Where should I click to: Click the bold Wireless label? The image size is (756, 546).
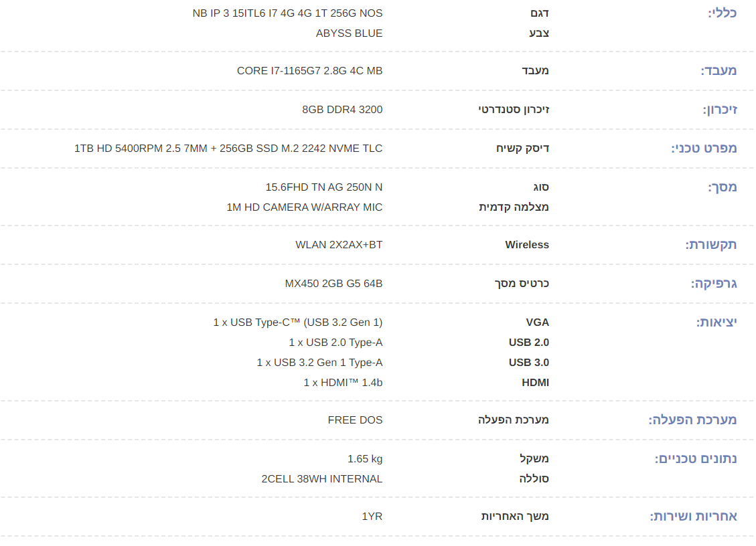pos(527,245)
